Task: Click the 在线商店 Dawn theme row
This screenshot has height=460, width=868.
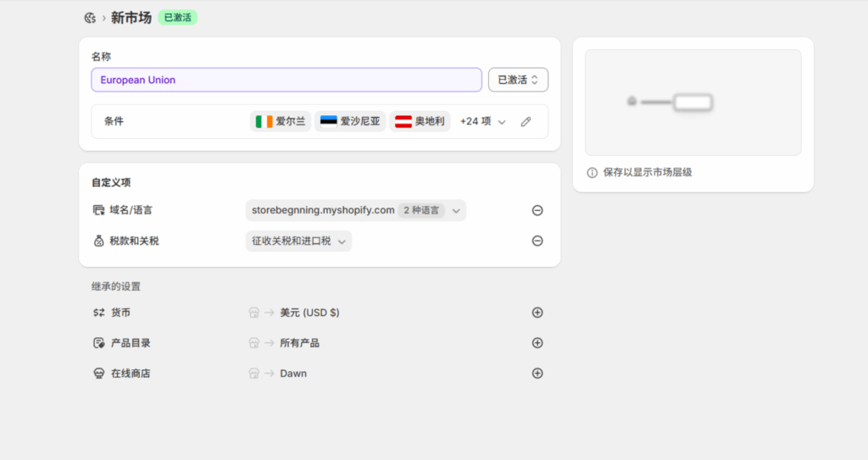Action: [x=292, y=374]
